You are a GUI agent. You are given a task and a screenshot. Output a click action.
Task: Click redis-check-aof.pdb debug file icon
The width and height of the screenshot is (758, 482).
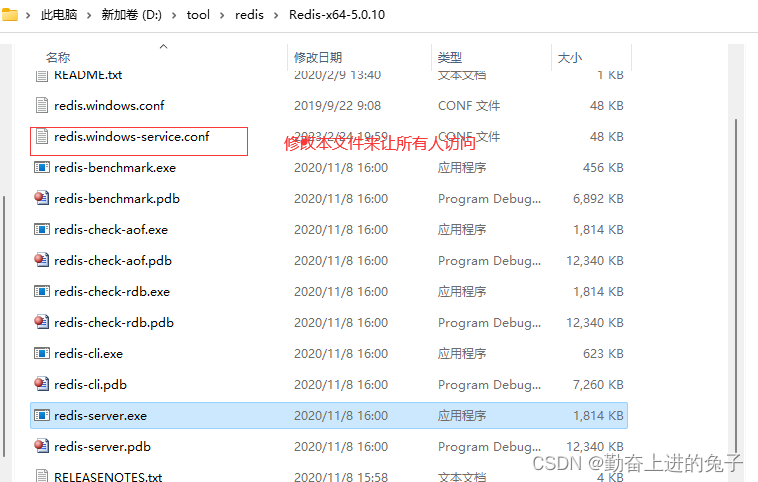point(42,260)
